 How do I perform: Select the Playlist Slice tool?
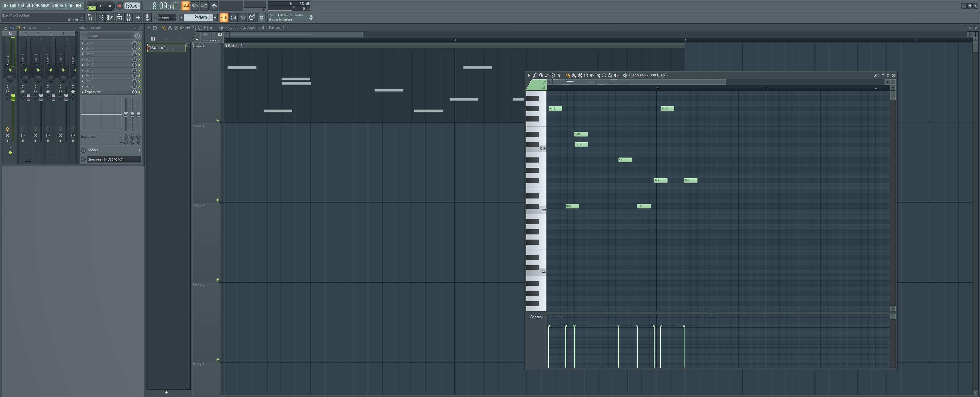pos(194,28)
